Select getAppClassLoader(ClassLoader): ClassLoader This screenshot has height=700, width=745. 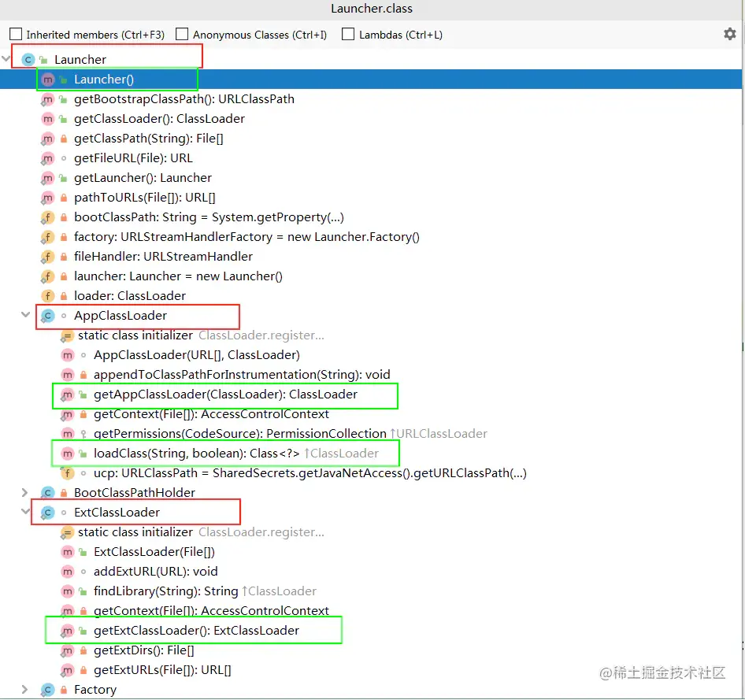tap(226, 394)
